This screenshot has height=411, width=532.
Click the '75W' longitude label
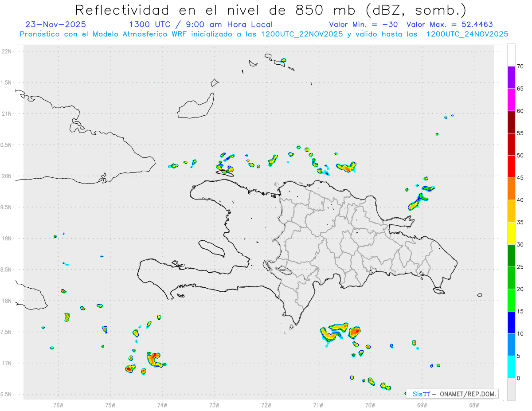coord(110,405)
